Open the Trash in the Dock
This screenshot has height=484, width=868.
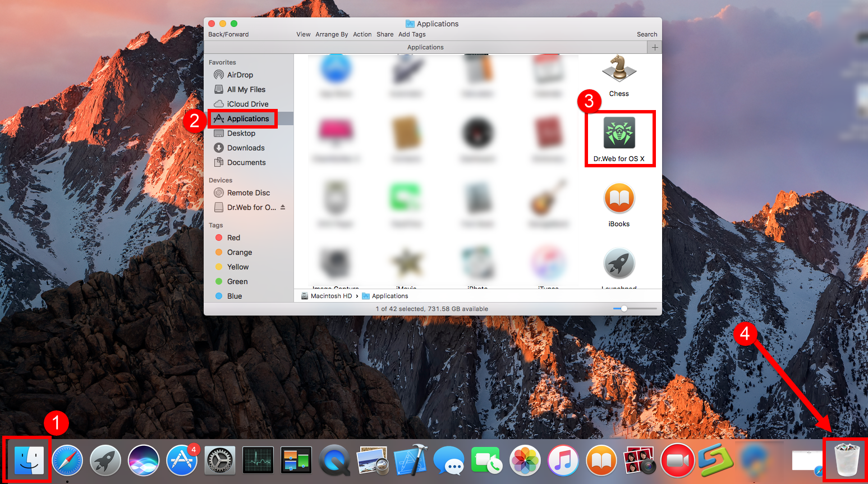point(847,460)
